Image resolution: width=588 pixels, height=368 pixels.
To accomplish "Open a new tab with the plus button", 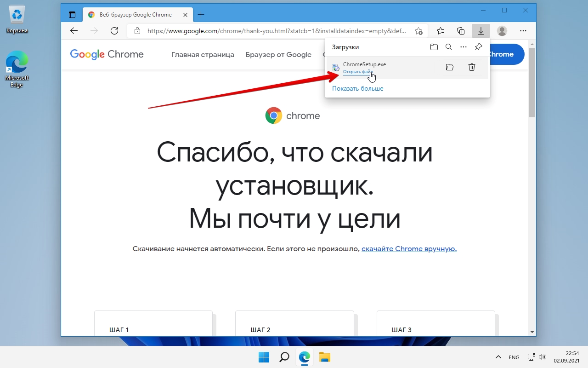I will (x=201, y=15).
